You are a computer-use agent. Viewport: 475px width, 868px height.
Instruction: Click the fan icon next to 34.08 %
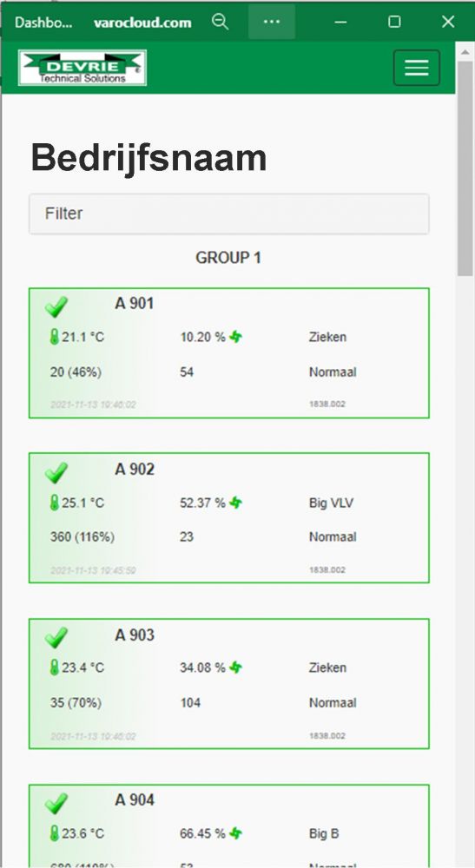tap(236, 667)
